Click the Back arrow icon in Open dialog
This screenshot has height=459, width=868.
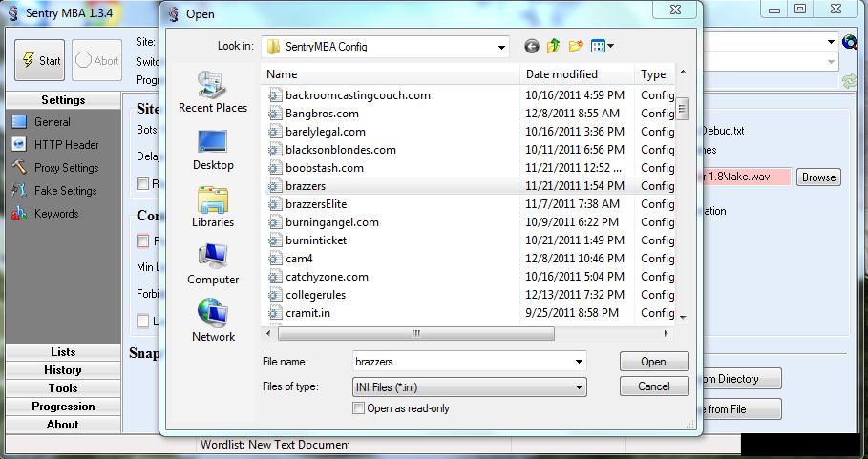[x=532, y=47]
